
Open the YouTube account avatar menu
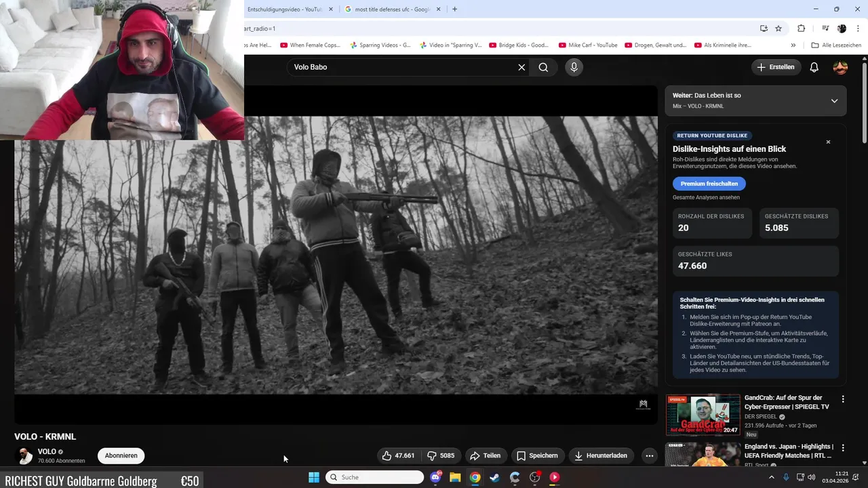840,67
